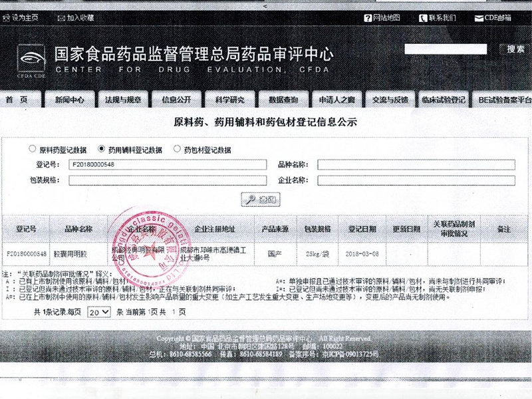Click the CDE邮箱 link

click(x=497, y=18)
